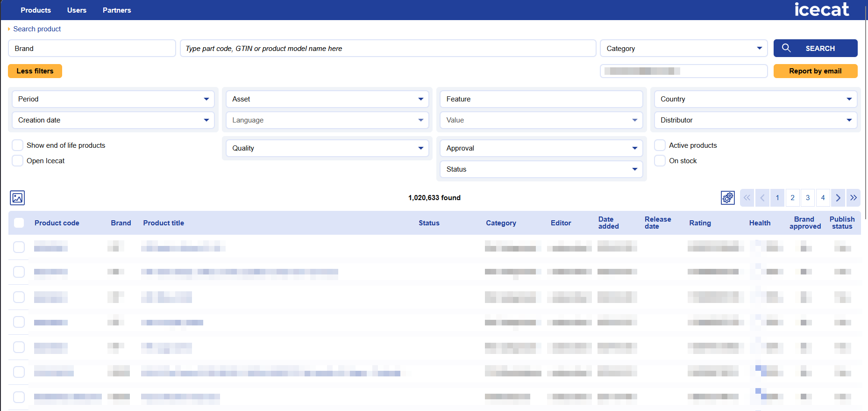Viewport: 868px width, 411px height.
Task: Check the fourth product row checkbox
Action: 19,322
